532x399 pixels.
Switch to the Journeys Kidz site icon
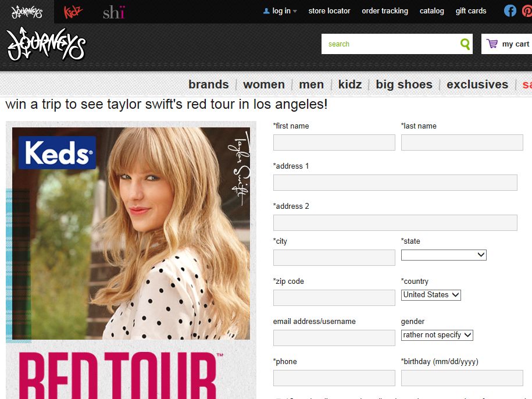73,12
